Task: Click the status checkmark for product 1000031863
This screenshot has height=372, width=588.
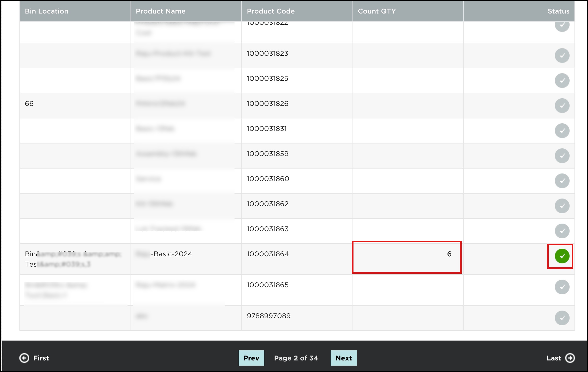Action: point(562,231)
